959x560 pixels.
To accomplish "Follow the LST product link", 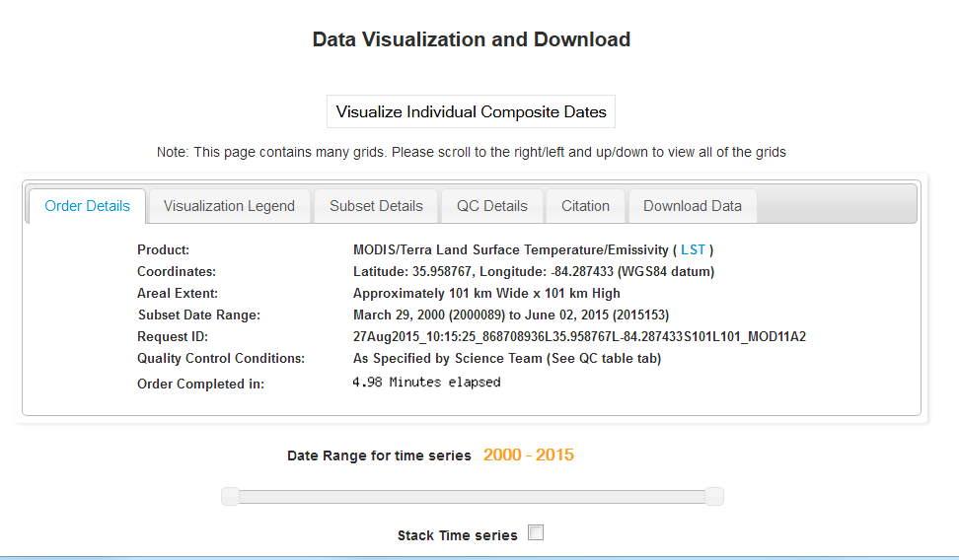I will [x=693, y=250].
